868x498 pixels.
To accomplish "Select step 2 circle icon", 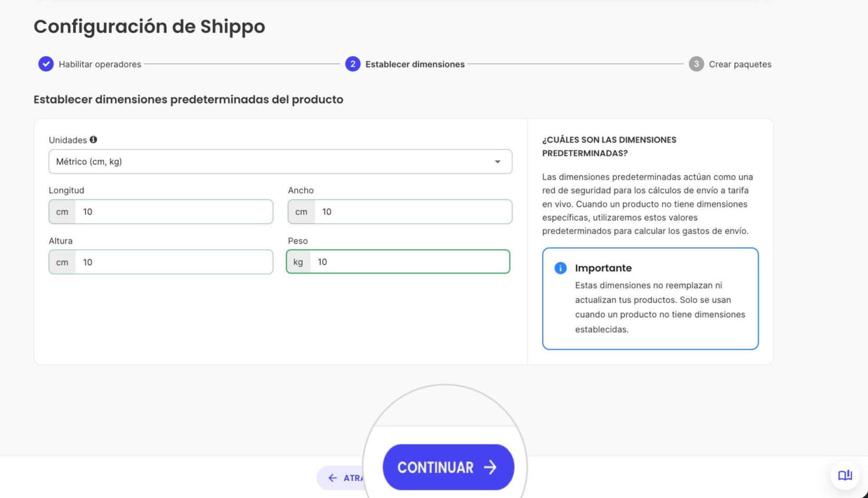I will coord(353,64).
